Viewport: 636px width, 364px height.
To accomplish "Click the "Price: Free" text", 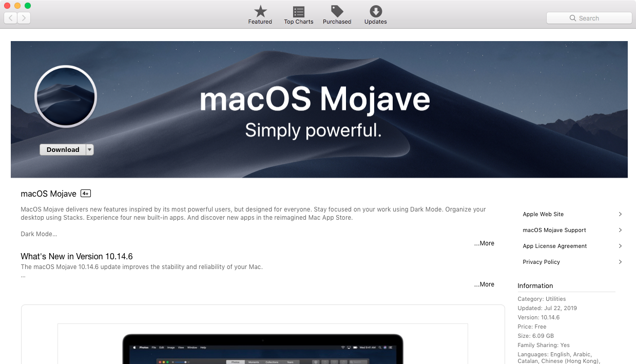I will 532,327.
